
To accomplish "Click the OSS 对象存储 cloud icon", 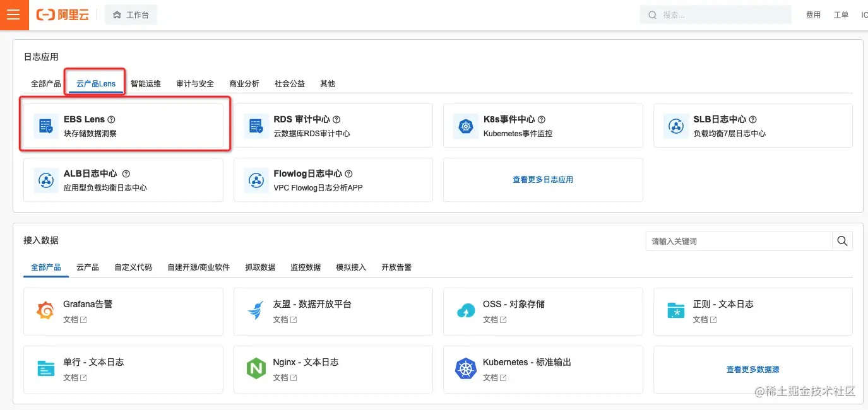I will tap(466, 311).
